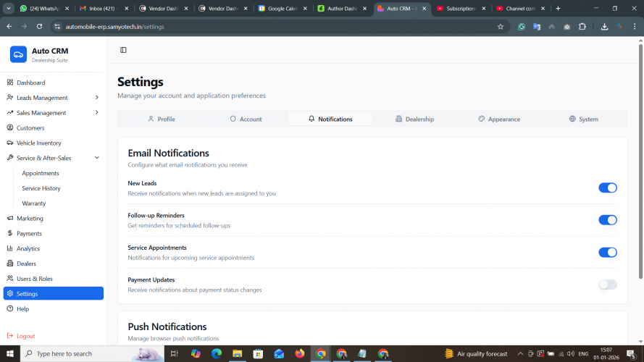Collapse the Service & After-Sales chevron
Screen dimensions: 644x362
(97, 158)
